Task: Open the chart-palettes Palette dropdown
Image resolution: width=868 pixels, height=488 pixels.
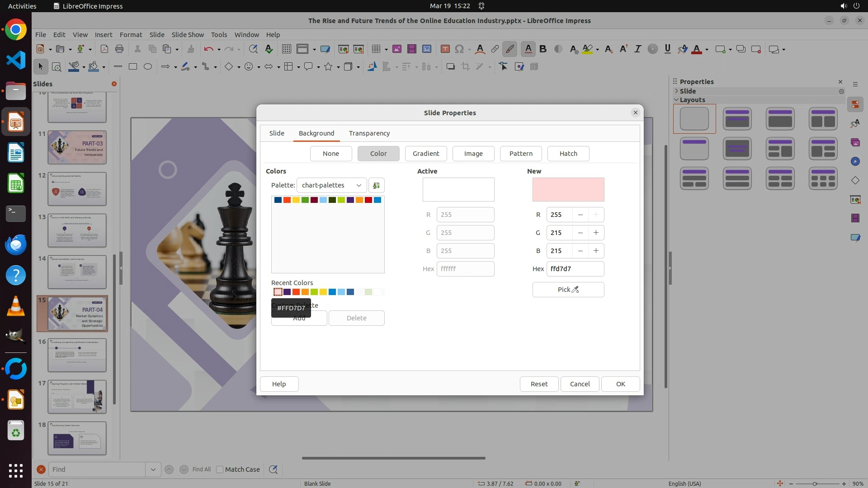Action: [x=331, y=185]
